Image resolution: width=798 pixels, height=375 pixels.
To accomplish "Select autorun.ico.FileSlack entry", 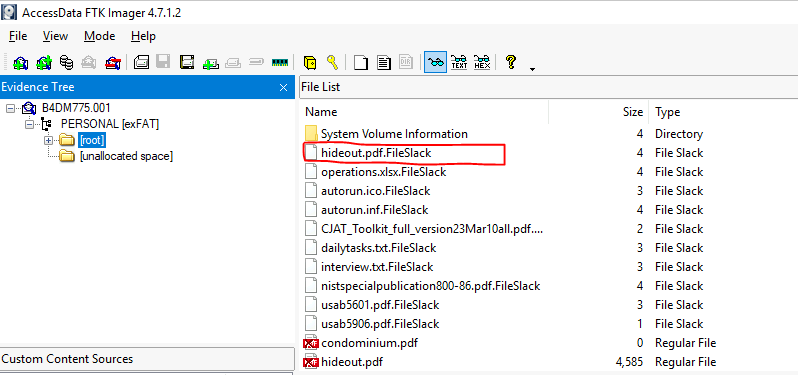I will (x=376, y=191).
